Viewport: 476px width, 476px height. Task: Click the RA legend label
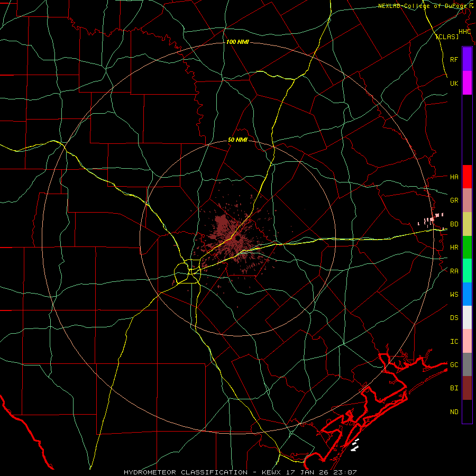tap(454, 271)
